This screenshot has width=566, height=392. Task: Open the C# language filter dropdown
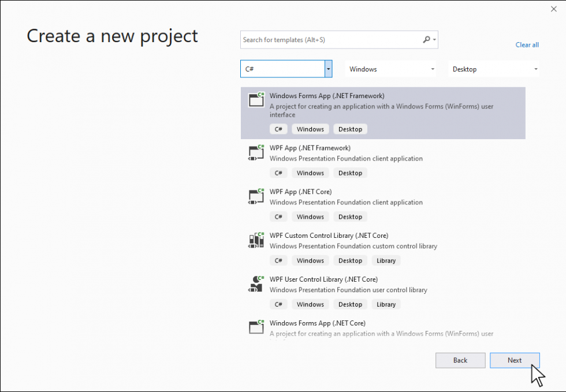328,69
